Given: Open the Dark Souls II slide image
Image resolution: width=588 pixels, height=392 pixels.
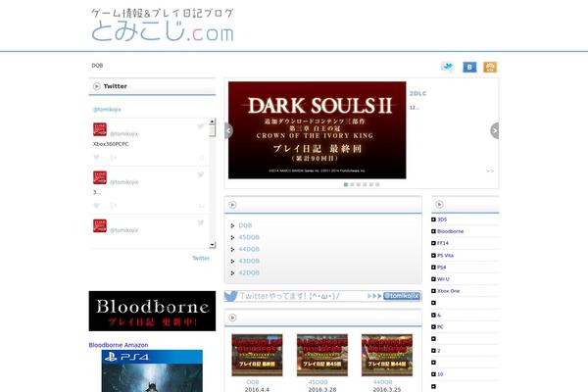Looking at the screenshot, I should 317,129.
